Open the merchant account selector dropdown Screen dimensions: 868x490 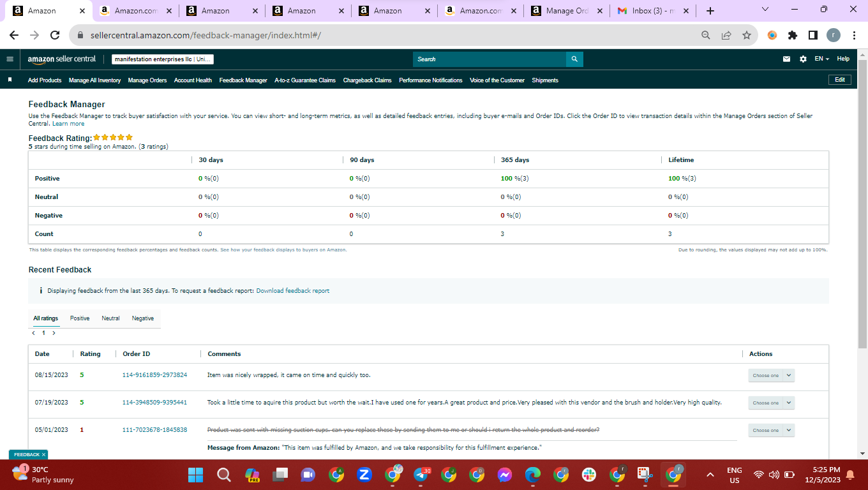(x=163, y=59)
